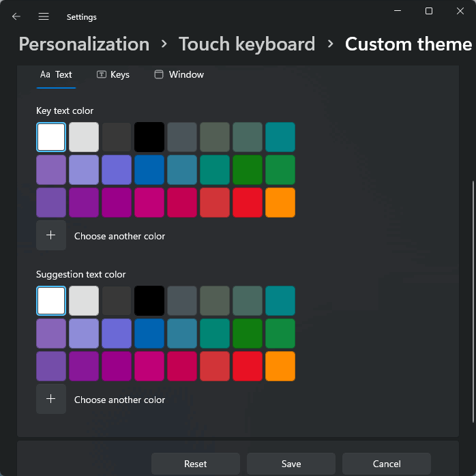Switch to the Keys tab
The height and width of the screenshot is (476, 476).
(x=113, y=75)
